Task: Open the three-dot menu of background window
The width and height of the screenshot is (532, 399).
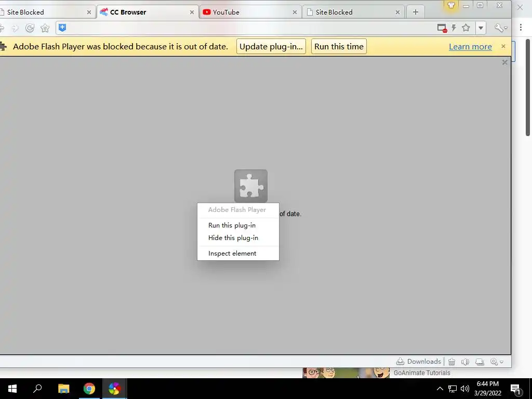Action: pos(521,27)
